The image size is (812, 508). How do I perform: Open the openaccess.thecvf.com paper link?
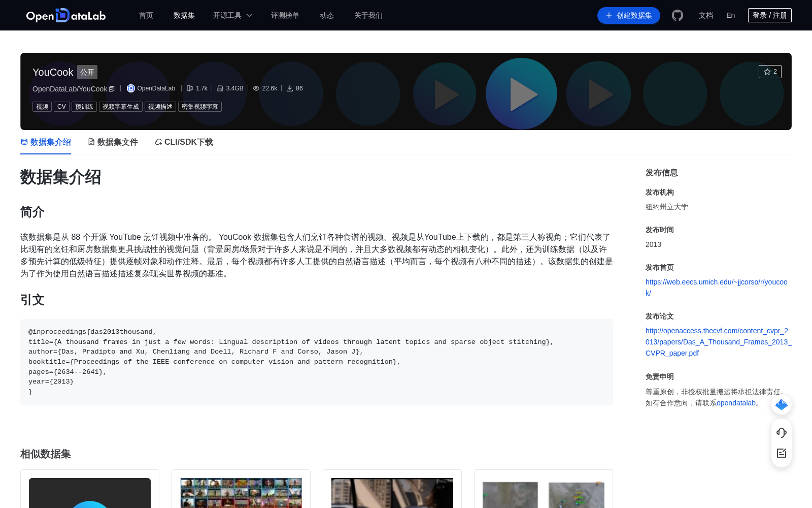[719, 342]
